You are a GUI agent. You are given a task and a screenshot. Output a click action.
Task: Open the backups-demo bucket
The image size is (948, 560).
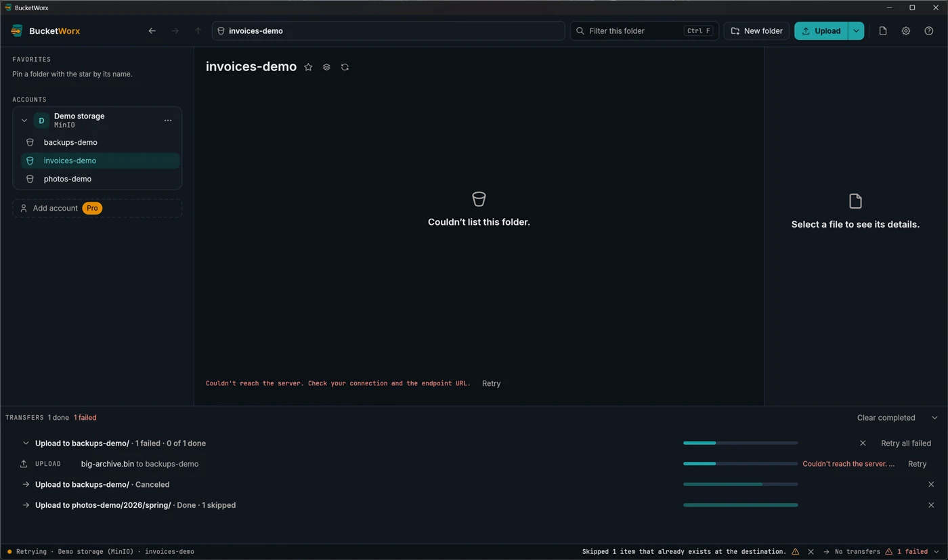(100, 142)
